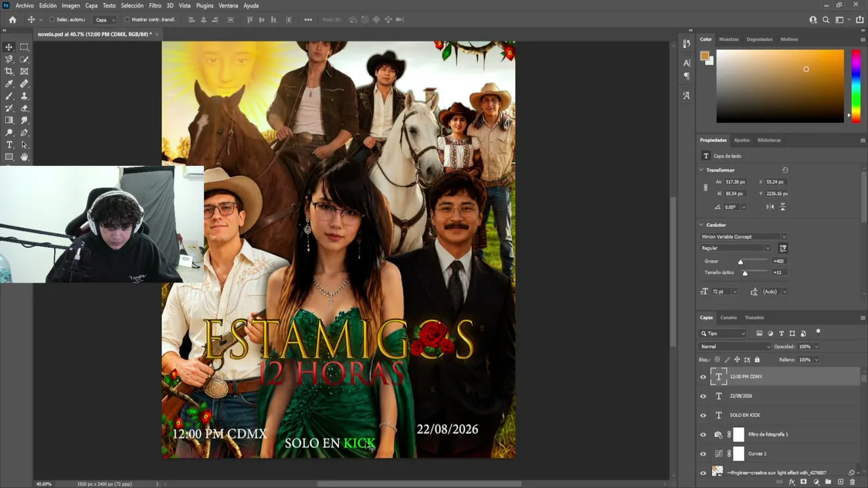The width and height of the screenshot is (868, 488).
Task: Collapse the Transformar section
Action: point(702,170)
